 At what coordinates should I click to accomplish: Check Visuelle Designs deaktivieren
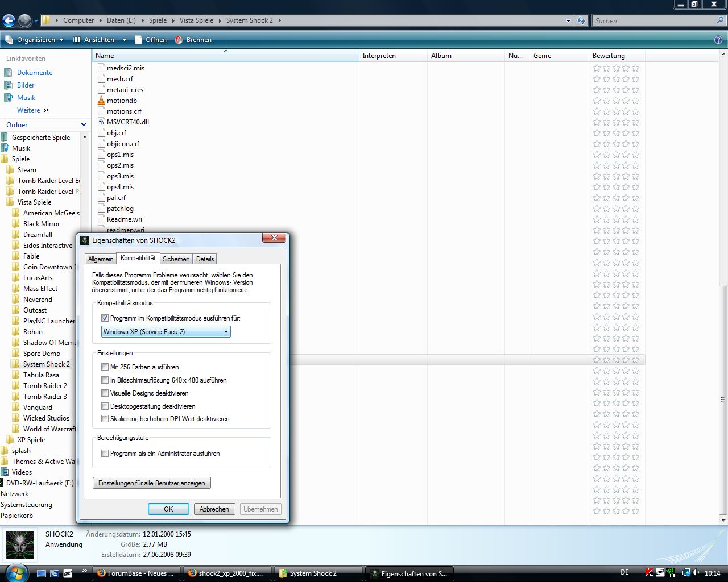click(x=105, y=393)
